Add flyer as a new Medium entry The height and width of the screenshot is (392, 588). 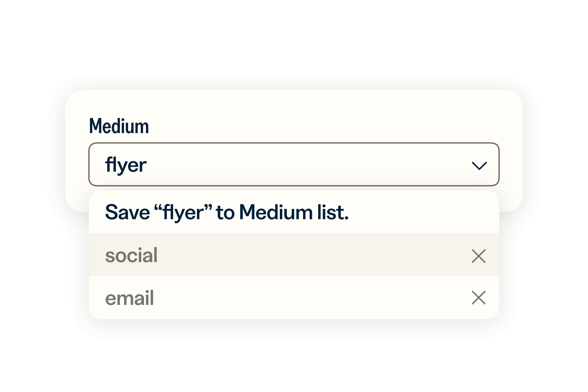coord(227,212)
